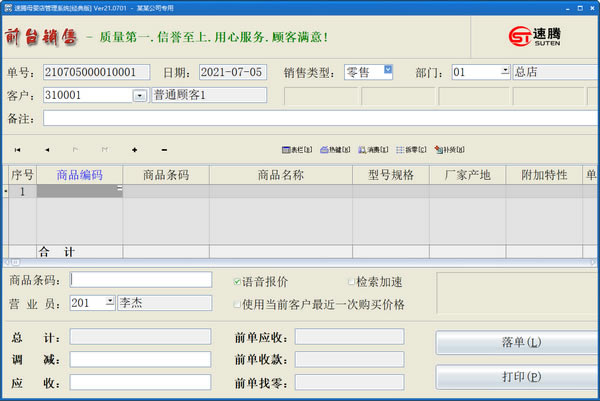Click the 商品条码 input field

click(x=141, y=279)
